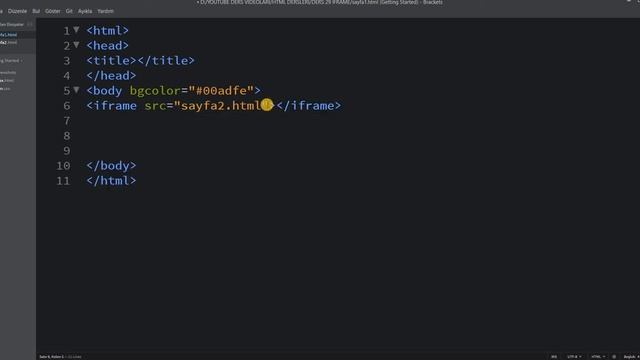Screen dimensions: 640x360
Task: Click the closing </body> tag on line 10
Action: click(x=111, y=166)
